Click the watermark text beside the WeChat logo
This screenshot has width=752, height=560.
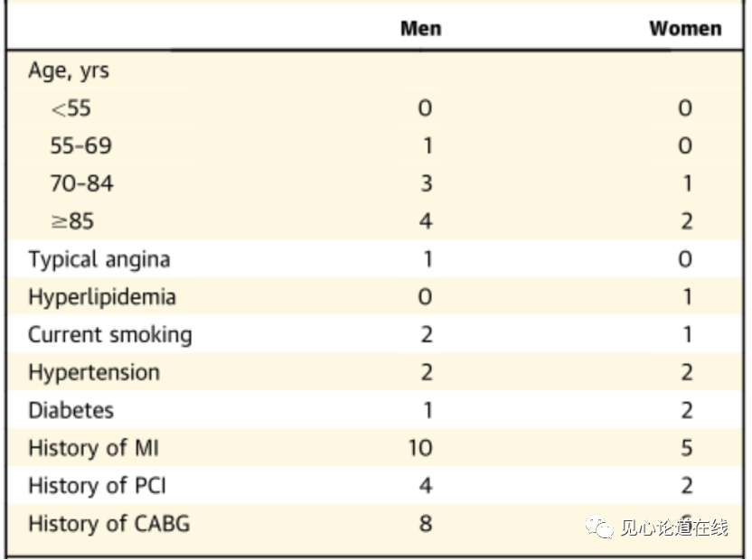pos(673,527)
